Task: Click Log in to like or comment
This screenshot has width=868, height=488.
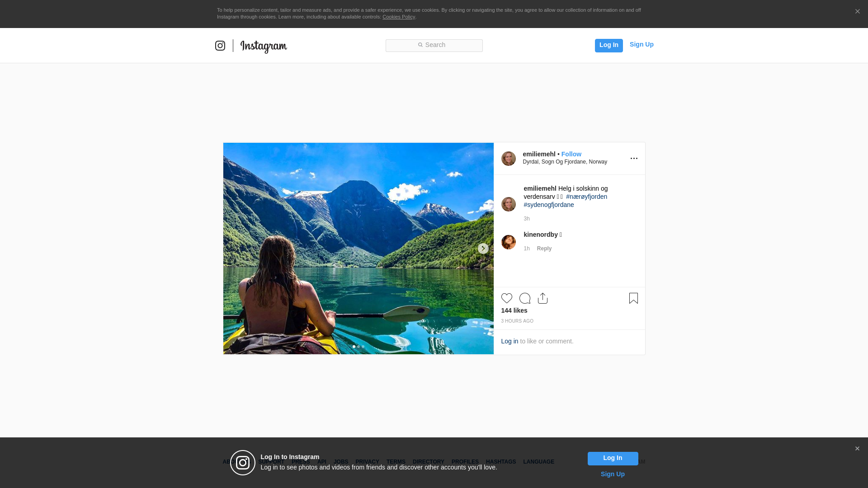Action: [x=509, y=341]
